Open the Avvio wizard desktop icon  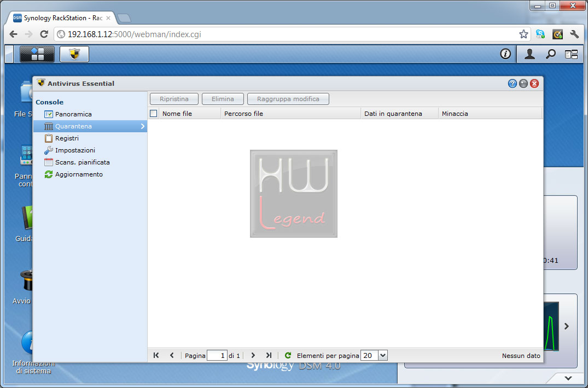coord(27,287)
